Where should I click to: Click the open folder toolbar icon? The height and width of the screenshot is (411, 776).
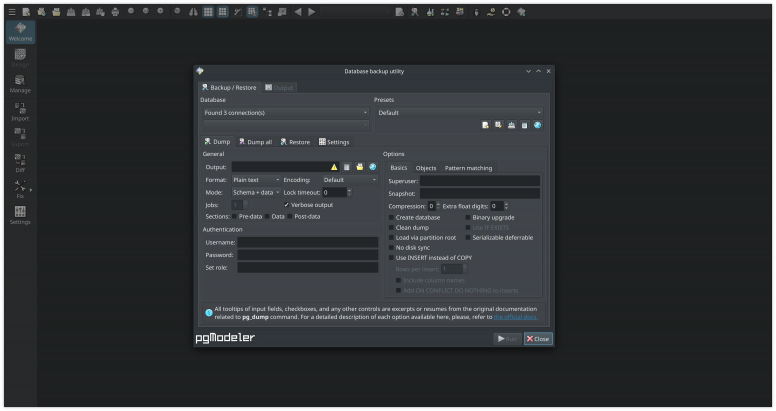pyautogui.click(x=56, y=12)
